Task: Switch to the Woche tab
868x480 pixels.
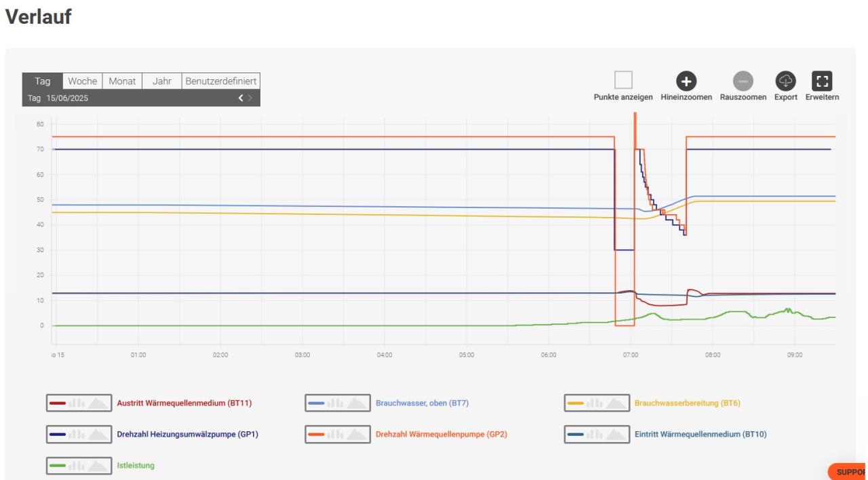Action: point(82,81)
